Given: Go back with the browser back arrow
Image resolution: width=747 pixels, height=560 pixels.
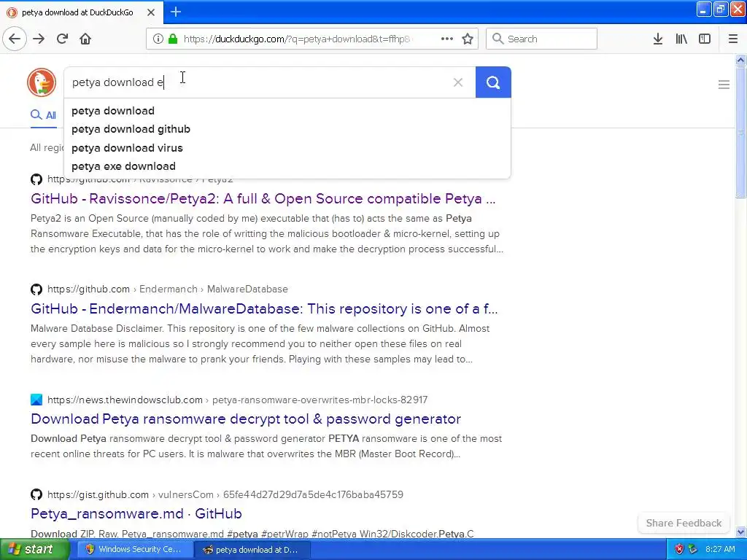Looking at the screenshot, I should 15,39.
